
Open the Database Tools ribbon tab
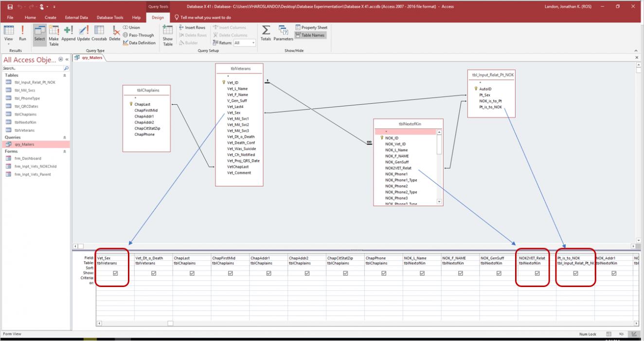click(x=110, y=18)
